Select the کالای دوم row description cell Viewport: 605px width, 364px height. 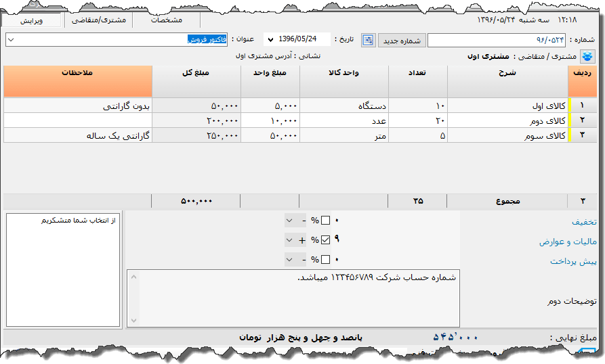[x=507, y=120]
